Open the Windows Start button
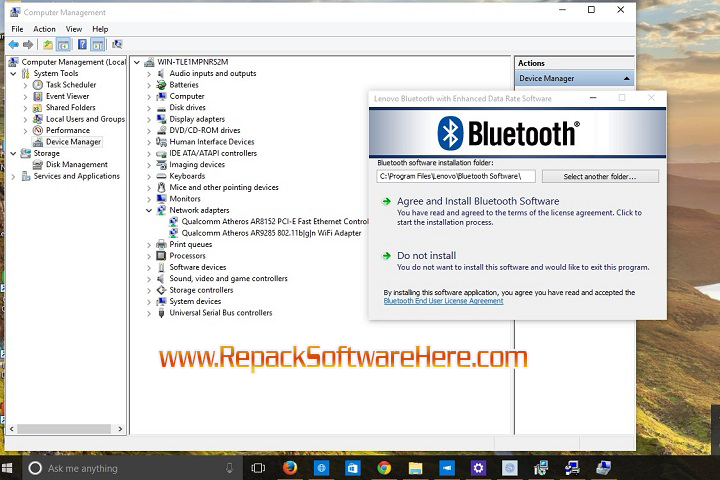This screenshot has width=720, height=480. pyautogui.click(x=7, y=468)
